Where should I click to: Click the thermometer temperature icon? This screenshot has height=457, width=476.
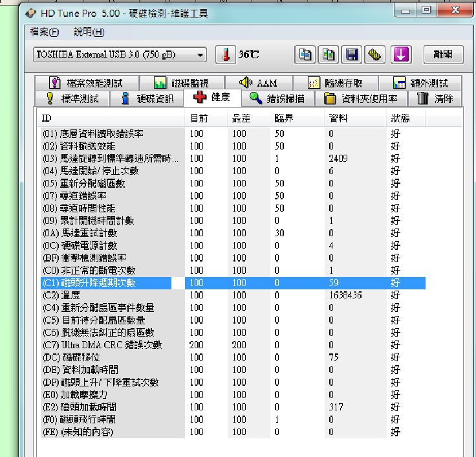coord(226,54)
